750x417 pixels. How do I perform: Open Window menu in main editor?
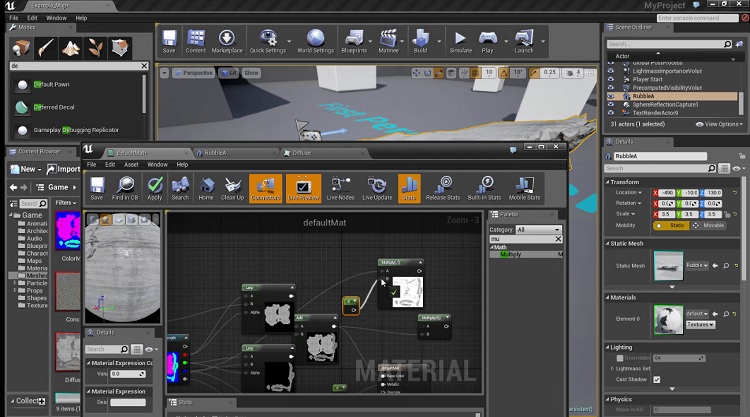click(56, 18)
